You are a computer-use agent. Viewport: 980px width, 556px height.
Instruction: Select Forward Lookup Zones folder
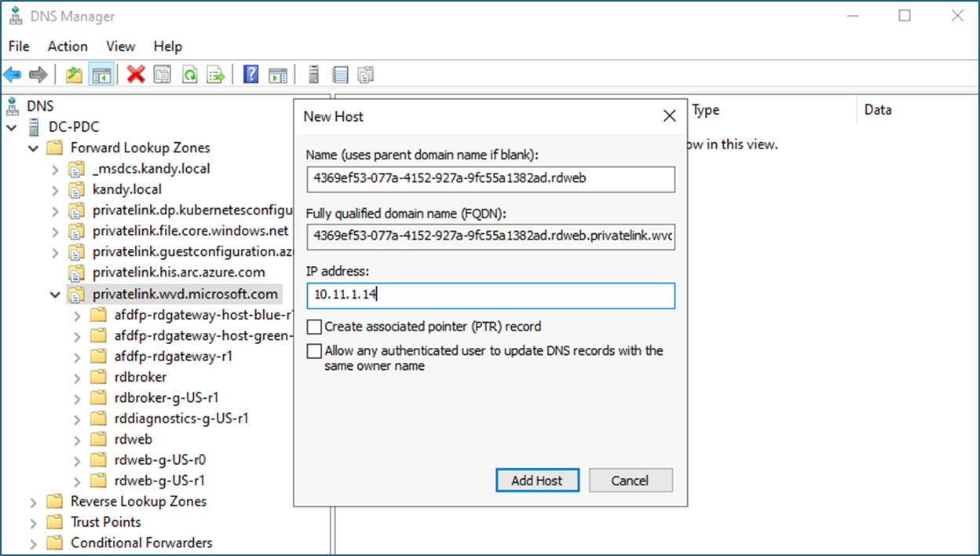pyautogui.click(x=141, y=148)
